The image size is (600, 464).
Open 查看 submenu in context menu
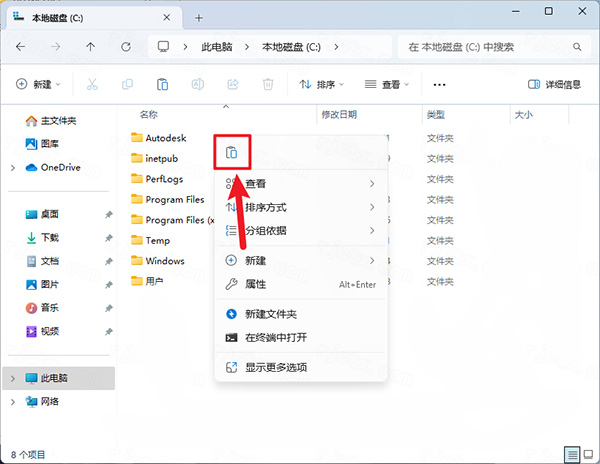tap(301, 184)
